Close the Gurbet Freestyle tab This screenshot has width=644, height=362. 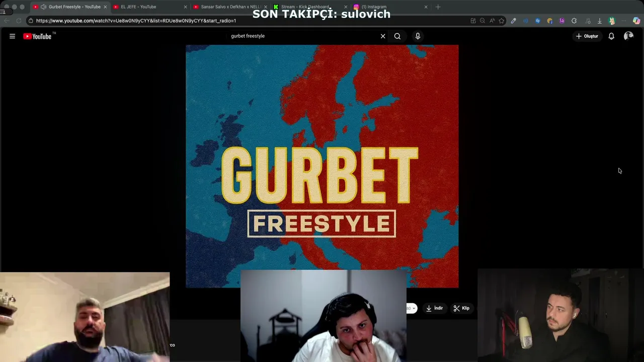[x=105, y=7]
